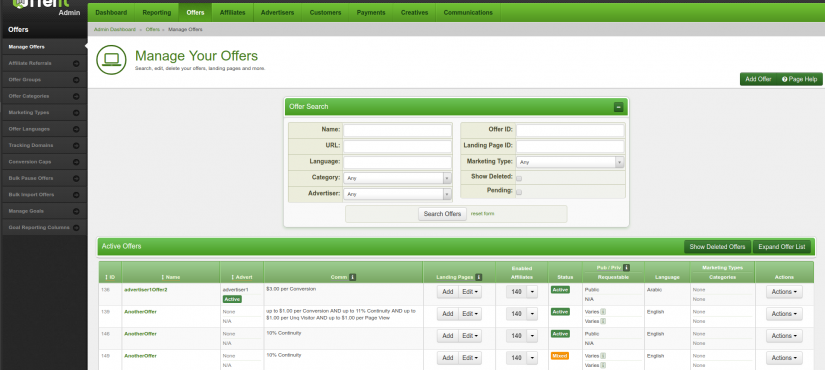
Task: Switch to the Reporting tab
Action: [157, 13]
